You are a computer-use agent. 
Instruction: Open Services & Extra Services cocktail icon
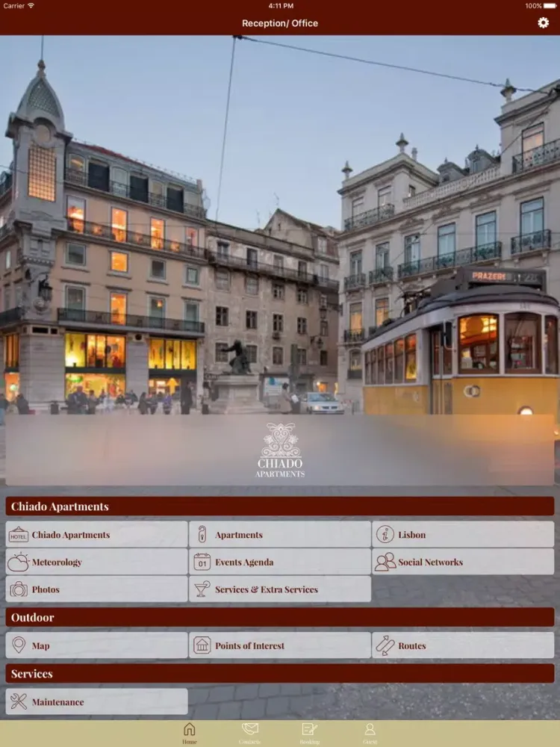coord(202,589)
